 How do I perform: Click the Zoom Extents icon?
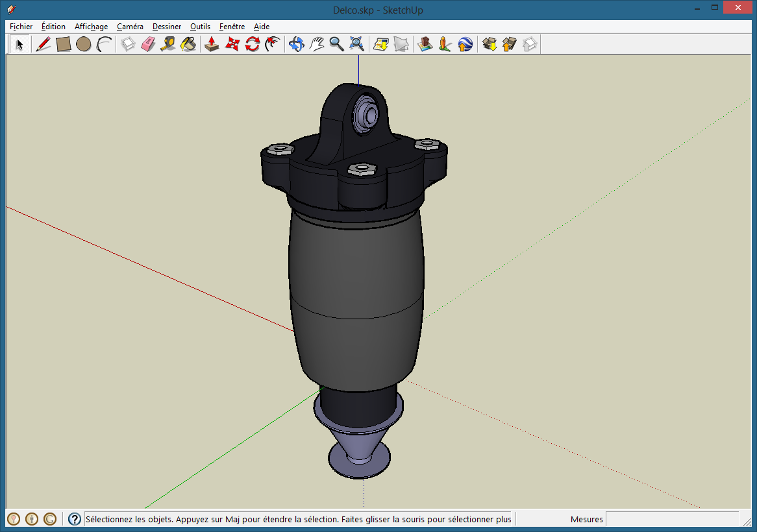click(356, 44)
